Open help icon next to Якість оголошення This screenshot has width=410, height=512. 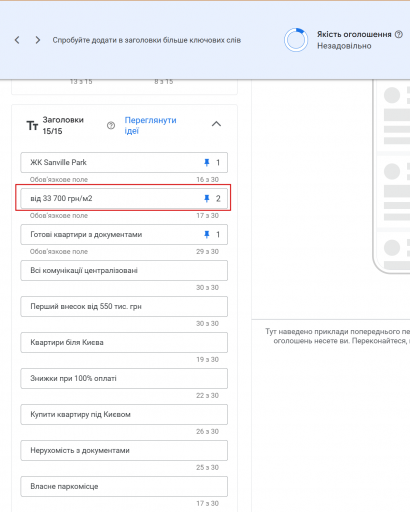(x=399, y=34)
